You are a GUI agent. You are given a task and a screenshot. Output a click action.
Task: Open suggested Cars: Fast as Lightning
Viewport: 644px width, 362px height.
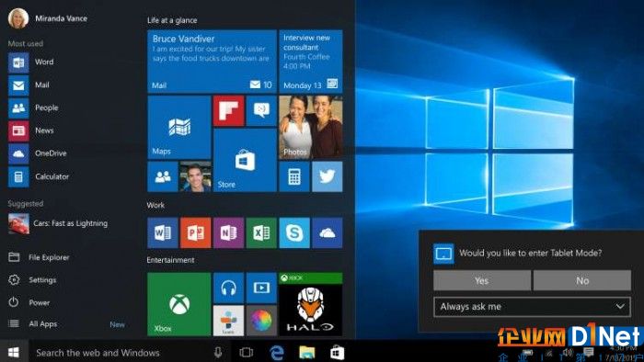58,224
